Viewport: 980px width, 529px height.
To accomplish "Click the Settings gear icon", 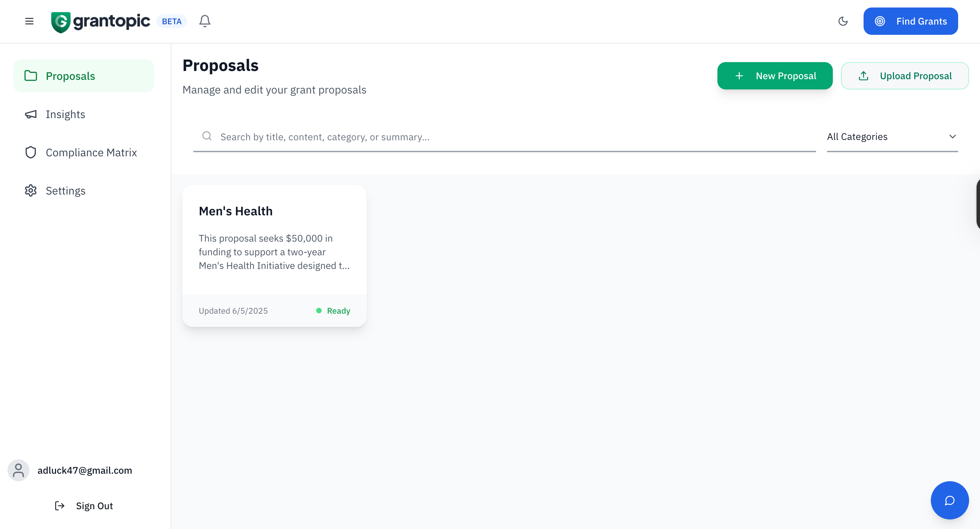I will (31, 190).
